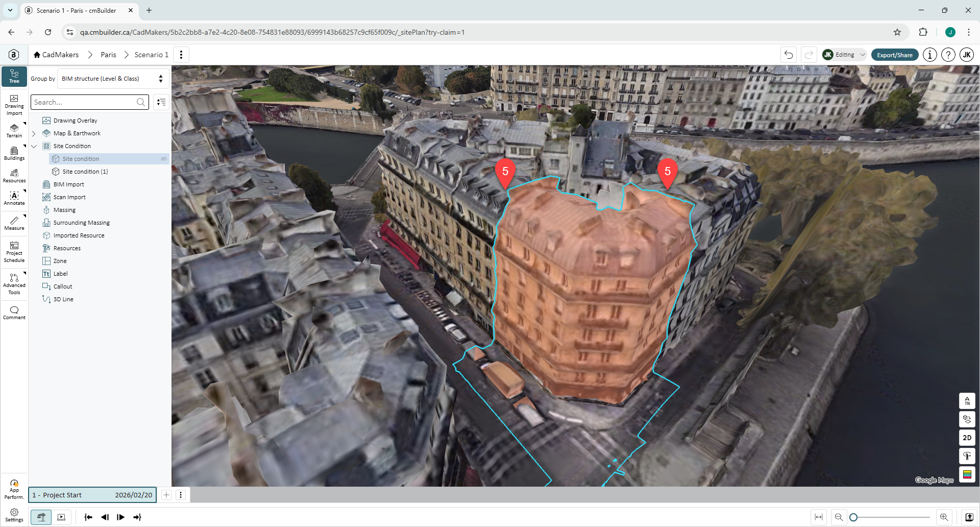
Task: Open the Scenario 1 options menu
Action: pyautogui.click(x=181, y=55)
